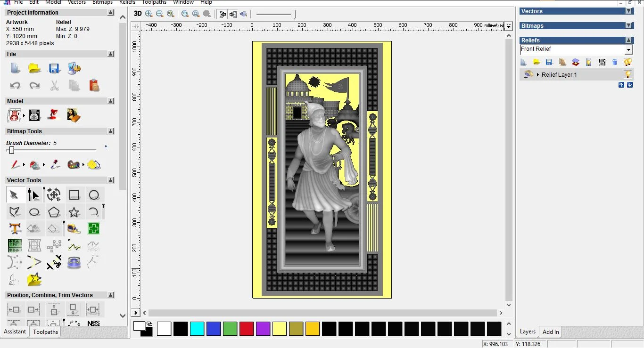Select the Create Polygon tool
This screenshot has height=348, width=644.
click(54, 212)
